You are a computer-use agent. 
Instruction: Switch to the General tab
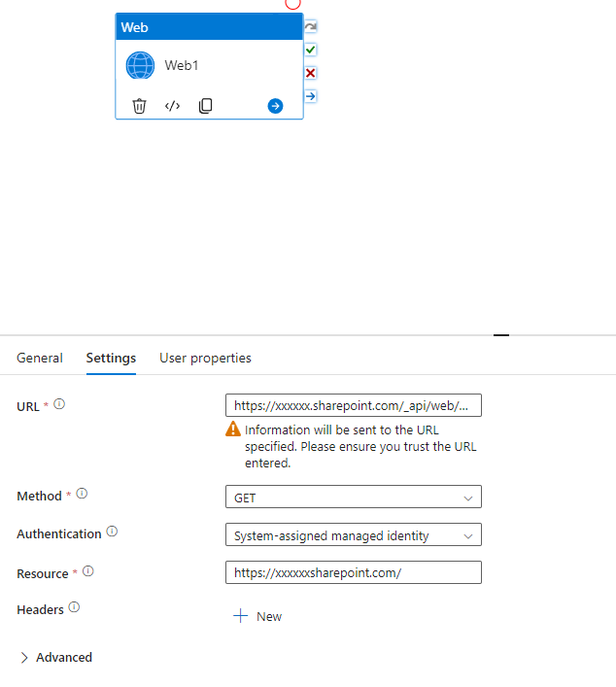click(x=40, y=358)
